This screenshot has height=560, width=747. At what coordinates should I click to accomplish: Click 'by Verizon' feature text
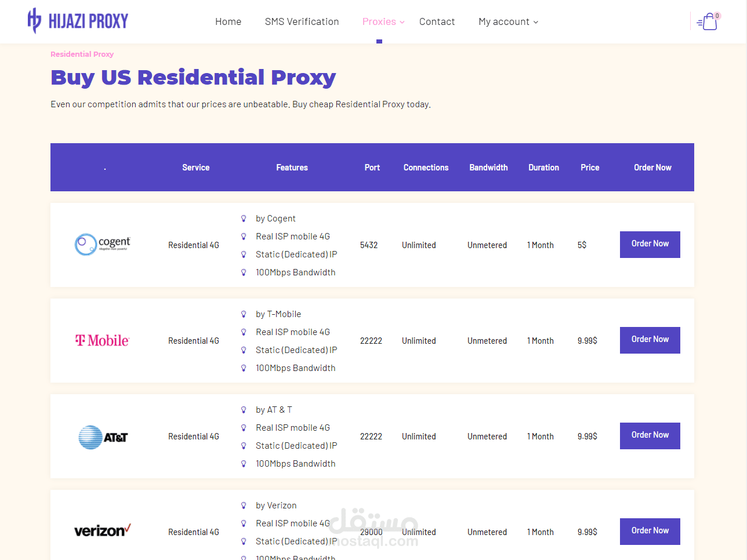coord(276,506)
